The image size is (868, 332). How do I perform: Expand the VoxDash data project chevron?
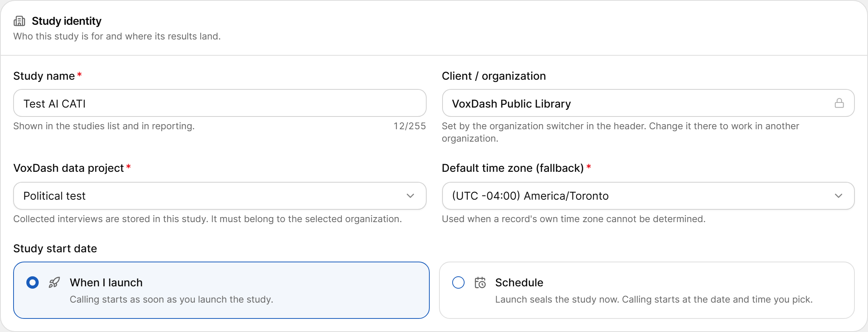tap(410, 196)
